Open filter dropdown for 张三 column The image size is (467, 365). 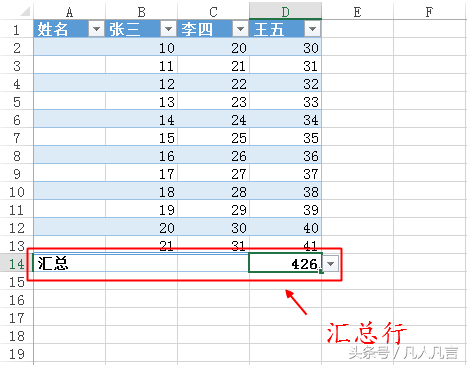(168, 29)
